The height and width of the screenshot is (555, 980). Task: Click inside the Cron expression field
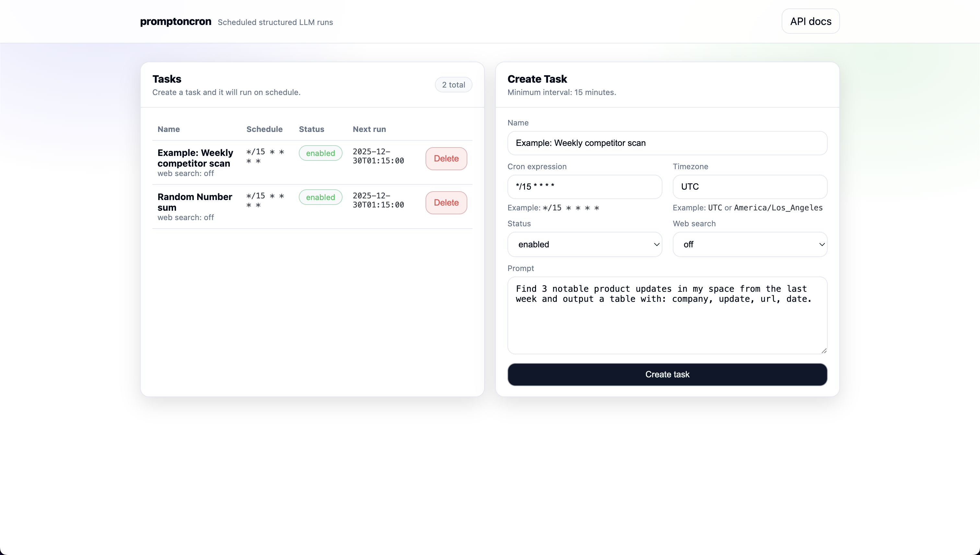[x=585, y=186]
